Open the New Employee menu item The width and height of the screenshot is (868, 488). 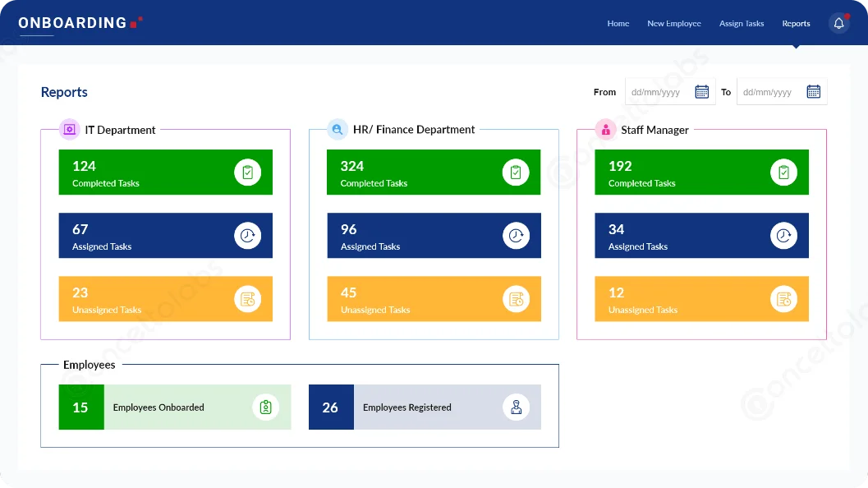tap(673, 24)
